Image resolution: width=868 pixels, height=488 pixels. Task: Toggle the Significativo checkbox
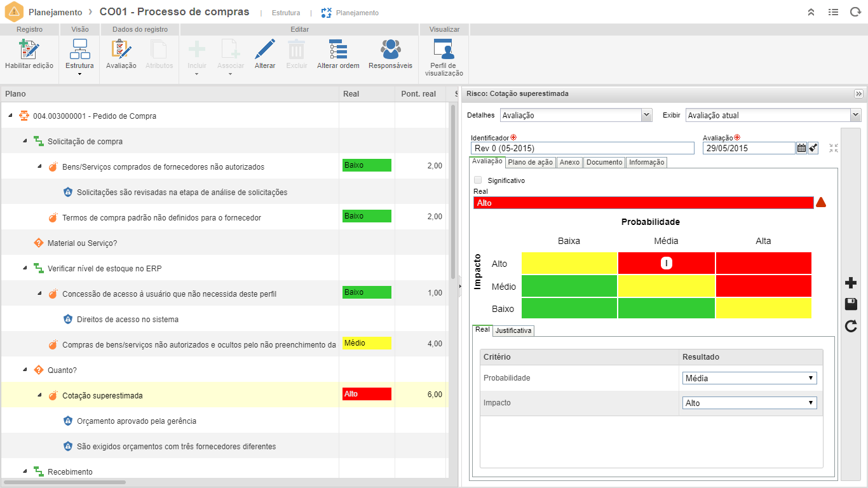[x=478, y=180]
